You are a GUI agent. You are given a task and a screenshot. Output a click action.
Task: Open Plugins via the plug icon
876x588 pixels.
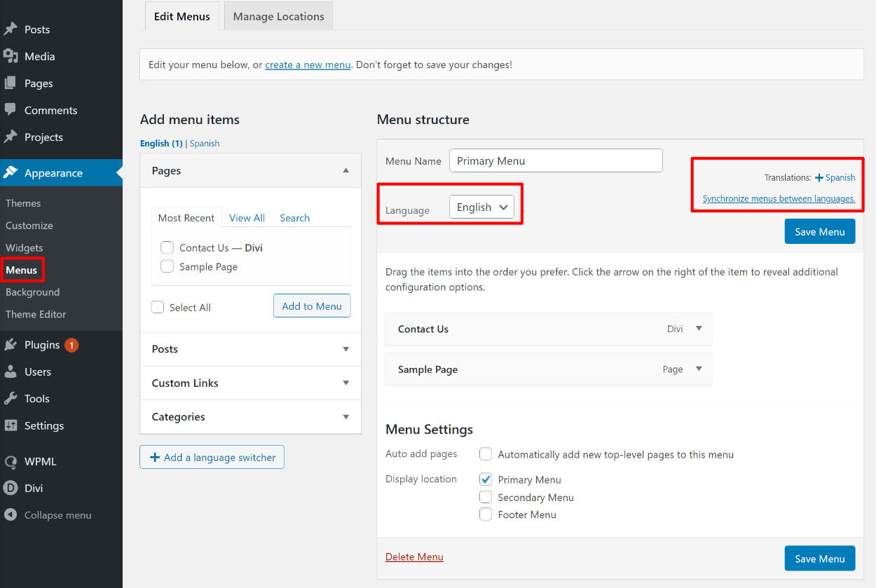coord(11,345)
